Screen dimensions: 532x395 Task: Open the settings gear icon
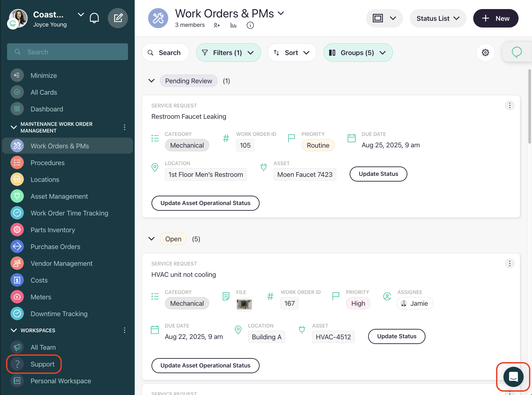[x=485, y=53]
